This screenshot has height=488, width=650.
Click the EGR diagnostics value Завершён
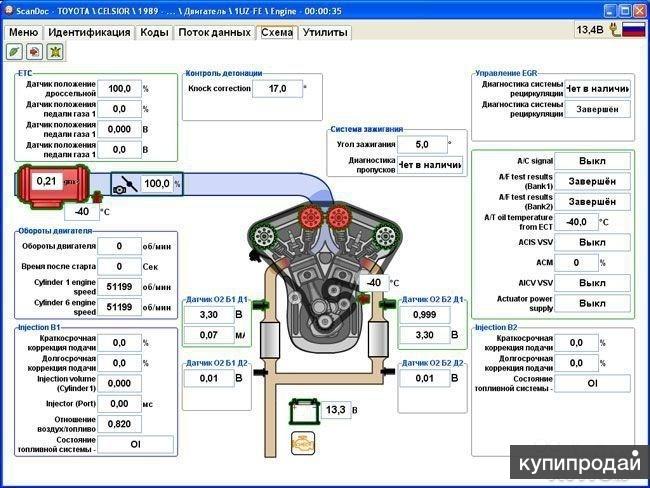(x=597, y=109)
